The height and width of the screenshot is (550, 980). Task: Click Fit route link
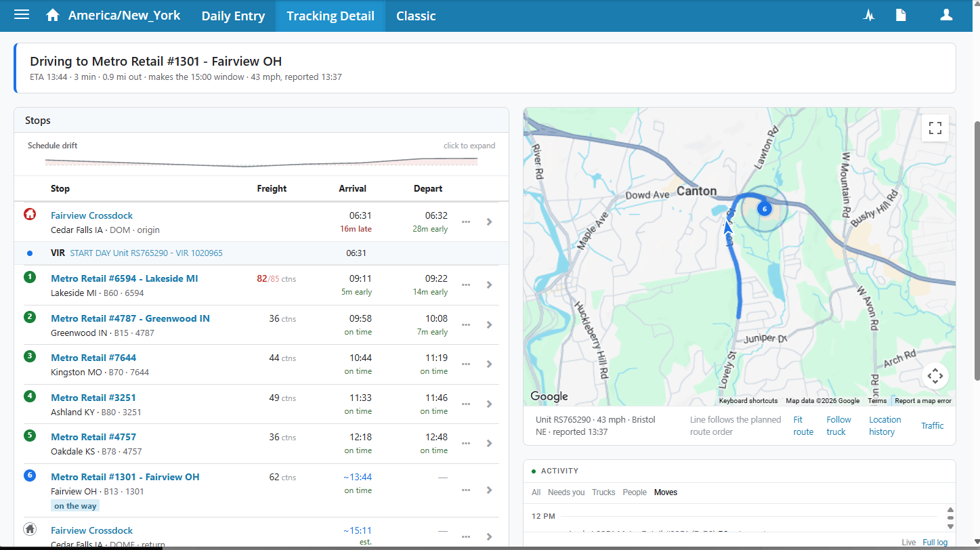point(803,426)
